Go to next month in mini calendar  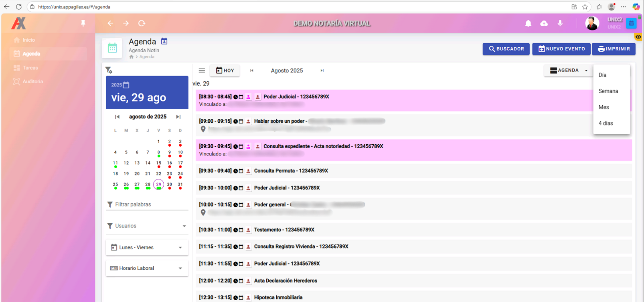click(x=178, y=117)
